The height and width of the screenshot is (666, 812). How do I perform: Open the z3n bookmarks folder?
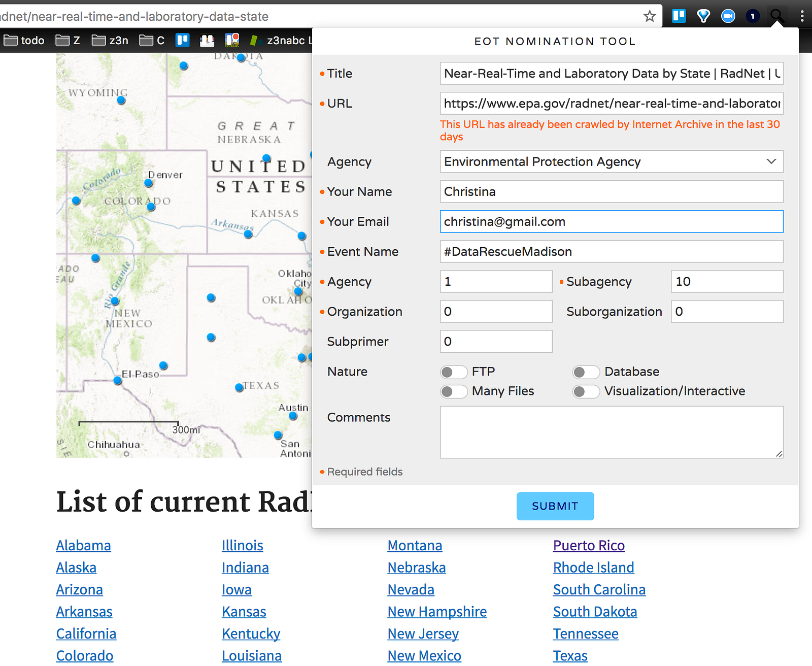[110, 40]
